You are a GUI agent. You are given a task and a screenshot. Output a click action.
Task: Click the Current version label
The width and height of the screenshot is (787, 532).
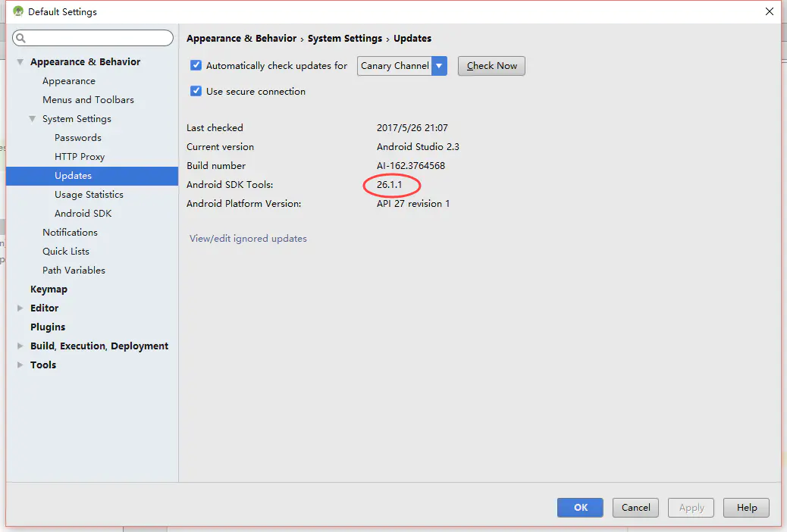pyautogui.click(x=221, y=146)
